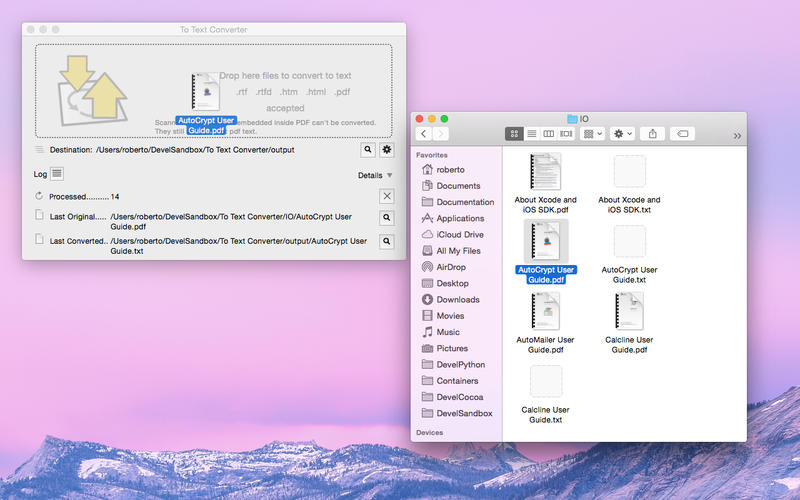This screenshot has width=800, height=500.
Task: Switch Finder to icon view
Action: pos(515,133)
